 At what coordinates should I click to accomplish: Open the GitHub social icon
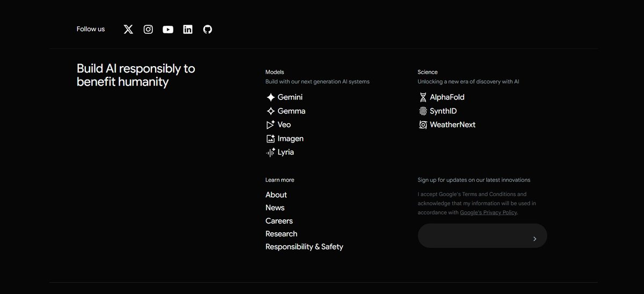pos(208,30)
